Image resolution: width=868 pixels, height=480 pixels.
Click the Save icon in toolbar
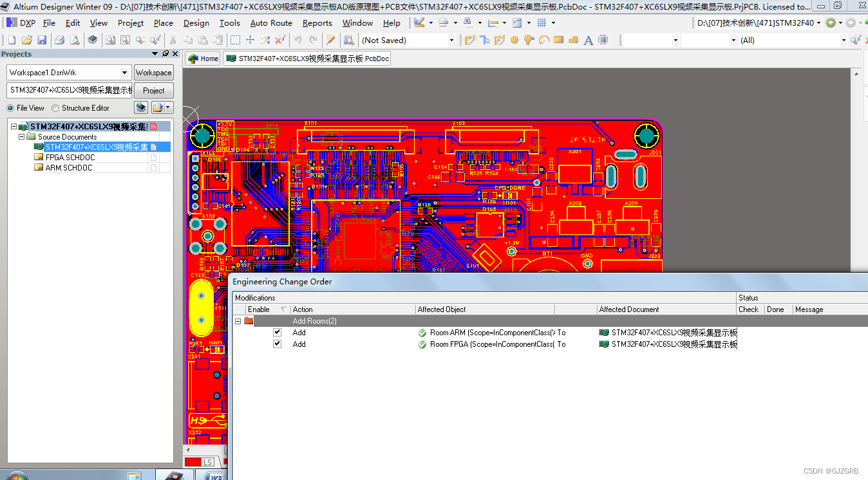(x=42, y=40)
